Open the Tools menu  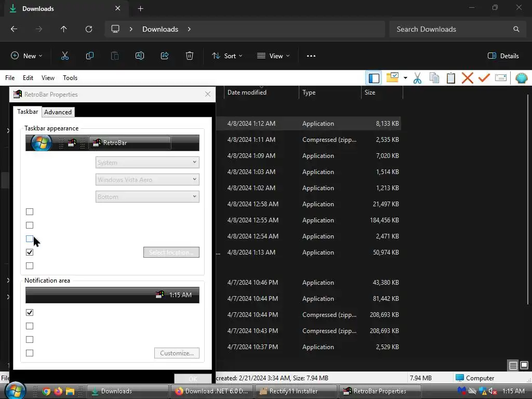70,78
